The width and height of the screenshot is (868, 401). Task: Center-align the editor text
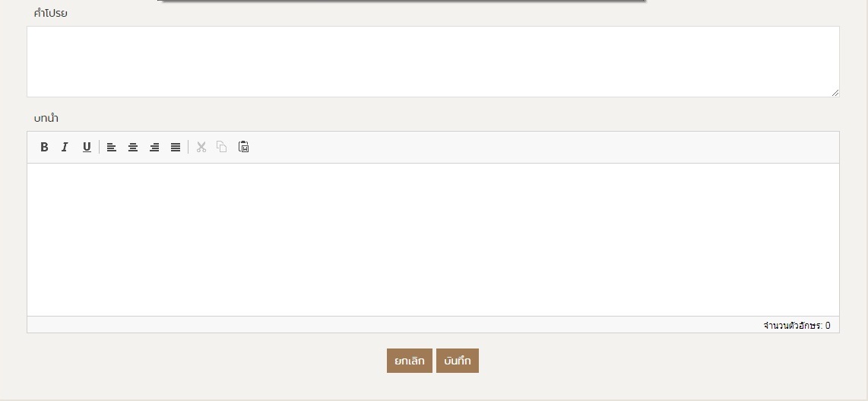(133, 147)
